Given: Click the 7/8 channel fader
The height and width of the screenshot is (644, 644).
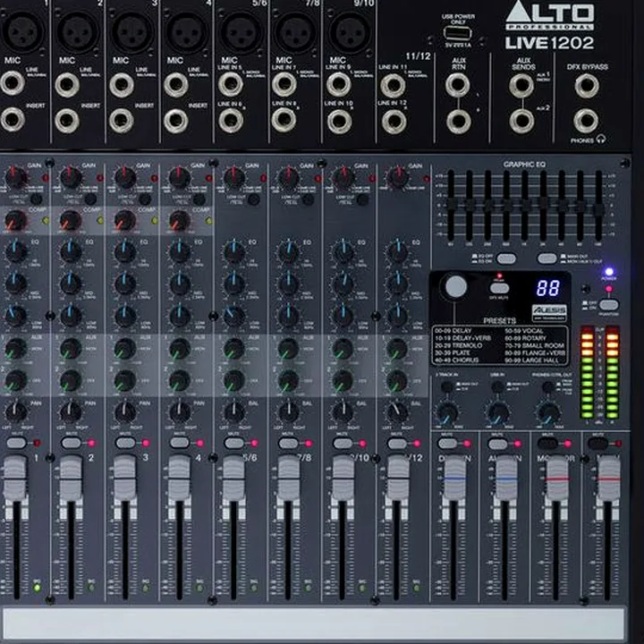Looking at the screenshot, I should click(x=288, y=478).
